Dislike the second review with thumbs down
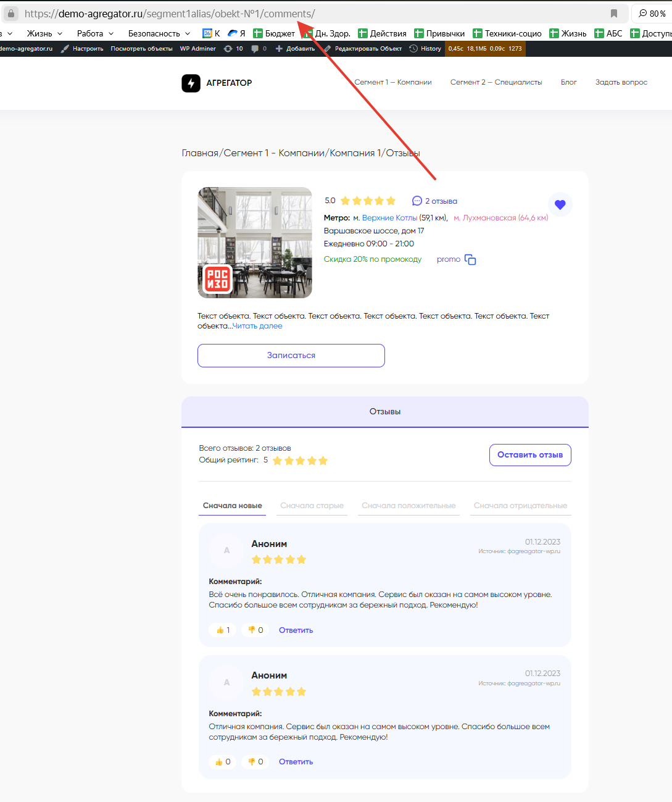The height and width of the screenshot is (802, 672). point(255,762)
